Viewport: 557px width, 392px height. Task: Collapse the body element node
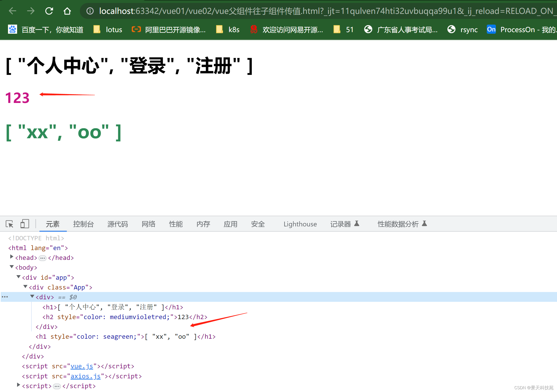coord(11,267)
